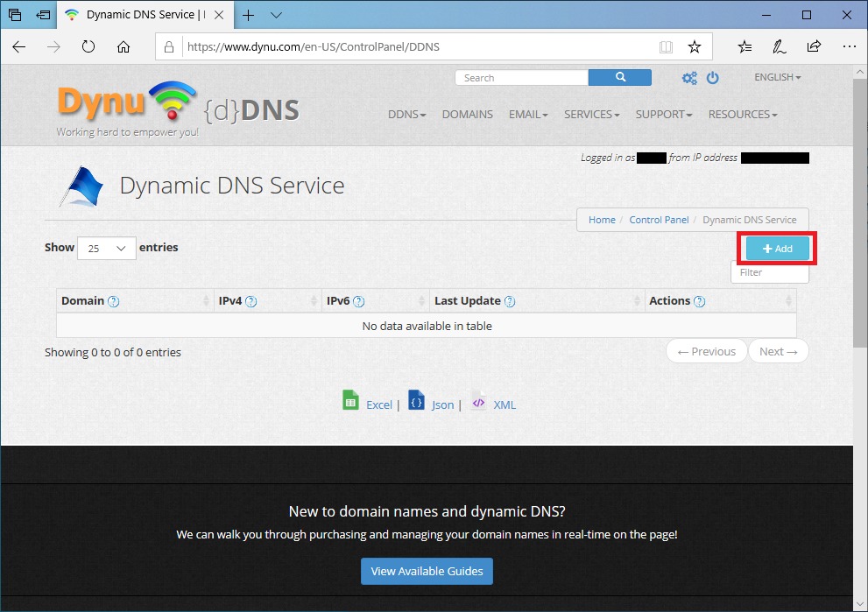Expand the RESOURCES menu
Viewport: 868px width, 612px height.
(x=743, y=115)
